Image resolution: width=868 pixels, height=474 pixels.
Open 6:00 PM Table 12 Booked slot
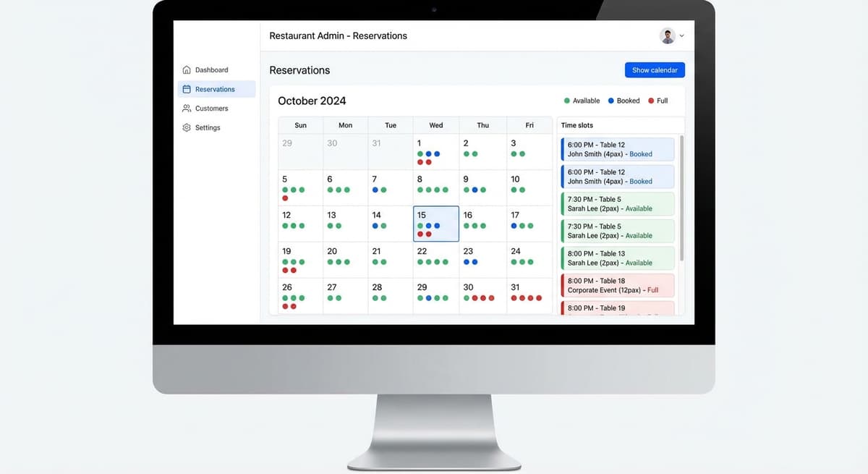[x=618, y=150]
